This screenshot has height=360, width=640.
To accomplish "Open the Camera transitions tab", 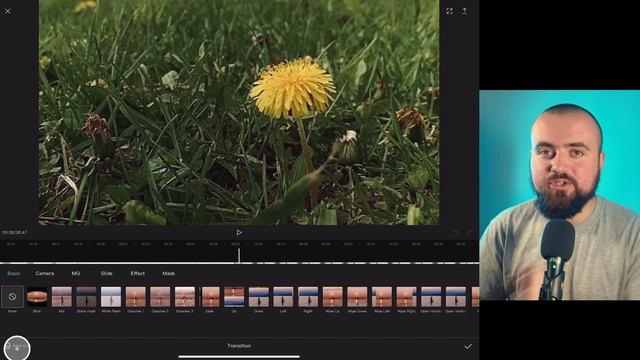I will 44,273.
